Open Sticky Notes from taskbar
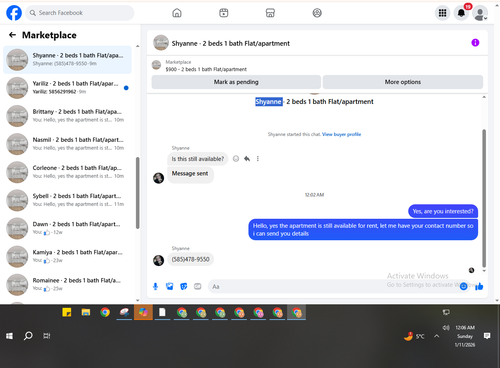This screenshot has width=500, height=368. pos(67,312)
